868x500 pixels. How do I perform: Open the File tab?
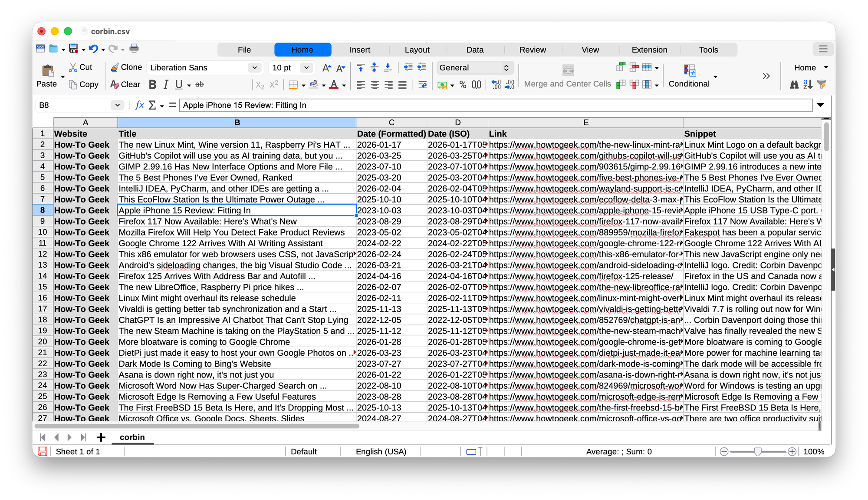[x=244, y=50]
